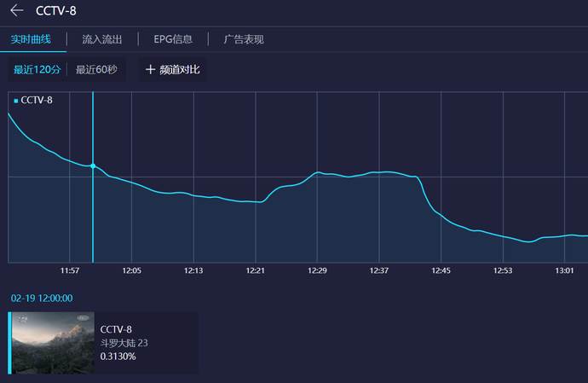The height and width of the screenshot is (383, 588).
Task: Click the 02-19 12:00:00 timestamp
Action: pos(42,299)
